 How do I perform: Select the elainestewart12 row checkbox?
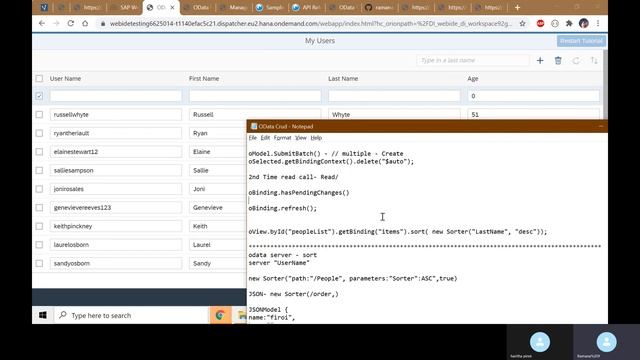click(x=39, y=152)
